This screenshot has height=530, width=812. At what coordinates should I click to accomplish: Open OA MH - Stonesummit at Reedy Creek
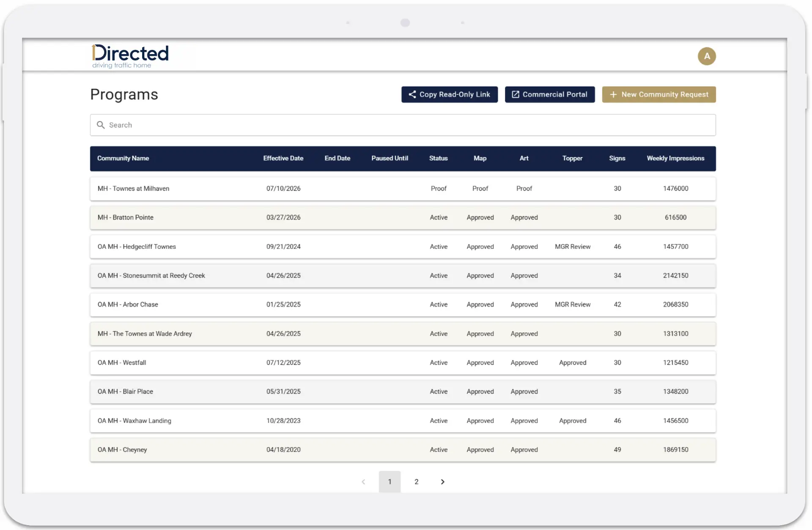pyautogui.click(x=403, y=275)
